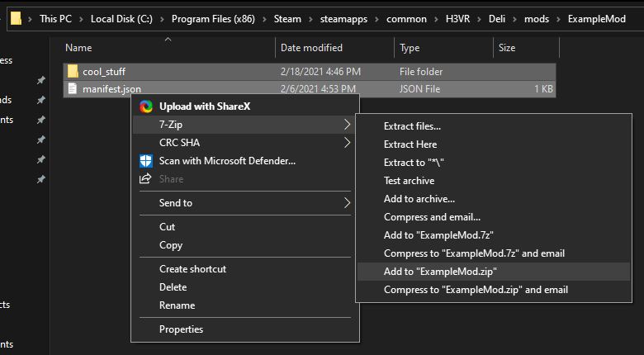Navigate to the Deli breadcrumb

(x=496, y=19)
